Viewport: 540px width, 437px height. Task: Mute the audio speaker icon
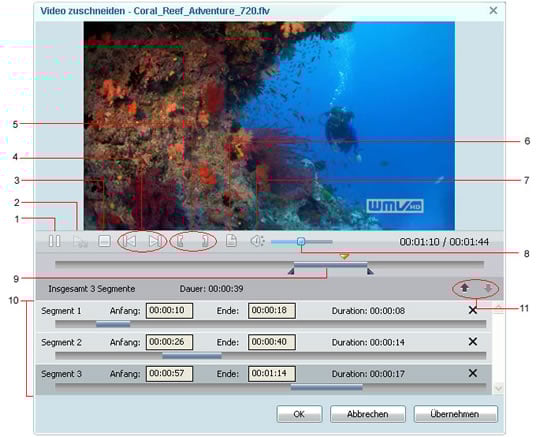257,241
